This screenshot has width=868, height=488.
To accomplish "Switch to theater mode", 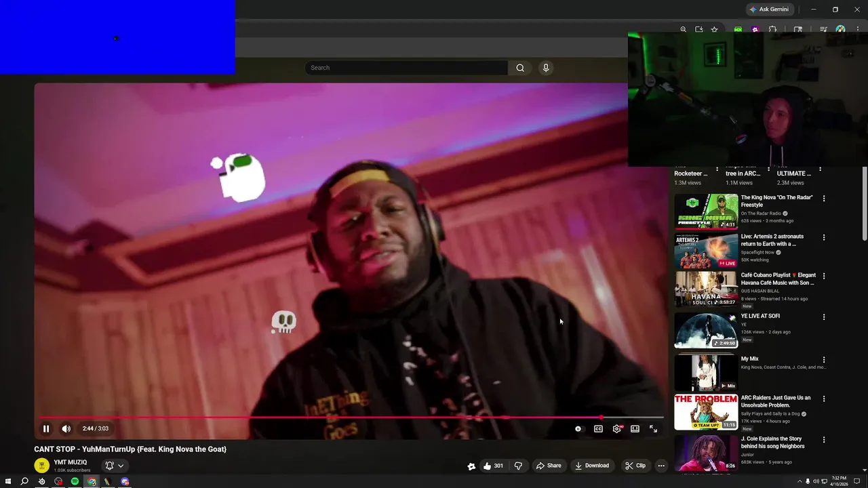I will [635, 428].
